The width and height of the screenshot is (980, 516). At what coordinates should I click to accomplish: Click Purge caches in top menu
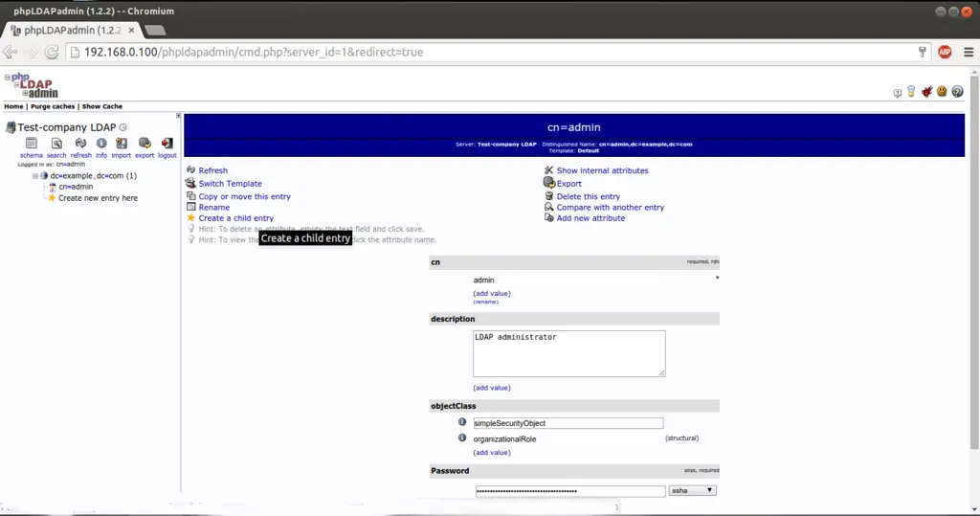point(54,106)
